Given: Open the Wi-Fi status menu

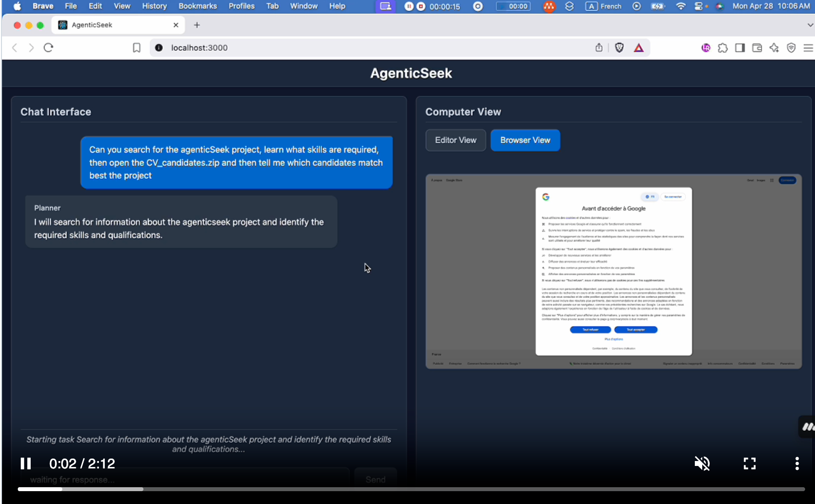Looking at the screenshot, I should (681, 6).
